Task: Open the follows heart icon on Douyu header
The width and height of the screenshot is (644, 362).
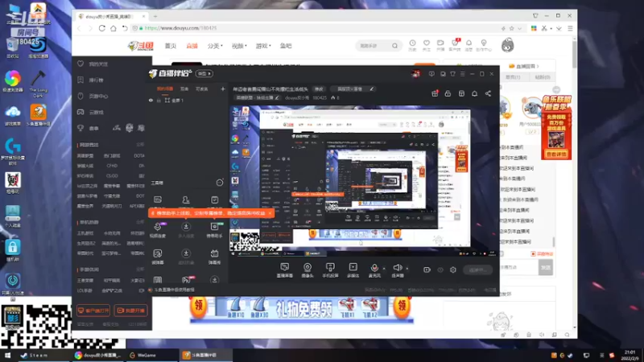Action: tap(427, 45)
